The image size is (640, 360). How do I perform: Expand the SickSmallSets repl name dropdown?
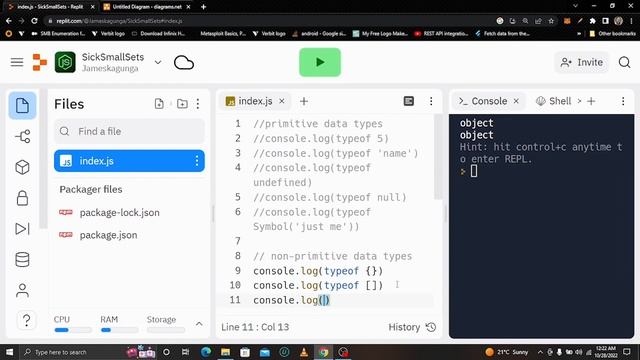(158, 62)
